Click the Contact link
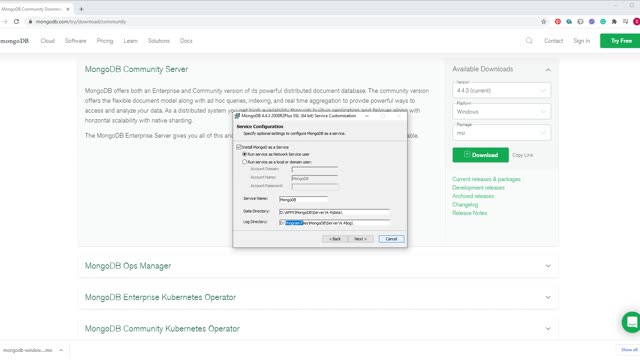This screenshot has width=640, height=360. click(553, 41)
